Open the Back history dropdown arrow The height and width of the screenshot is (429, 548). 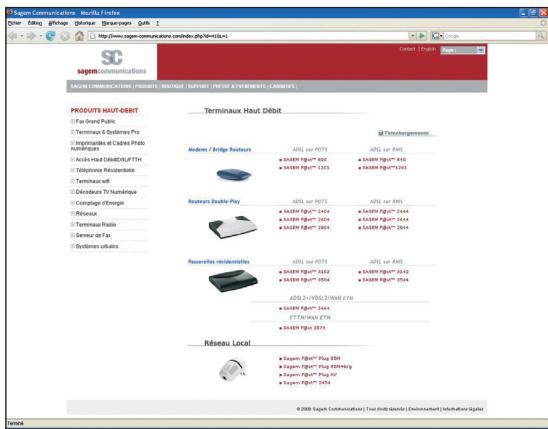coord(22,36)
